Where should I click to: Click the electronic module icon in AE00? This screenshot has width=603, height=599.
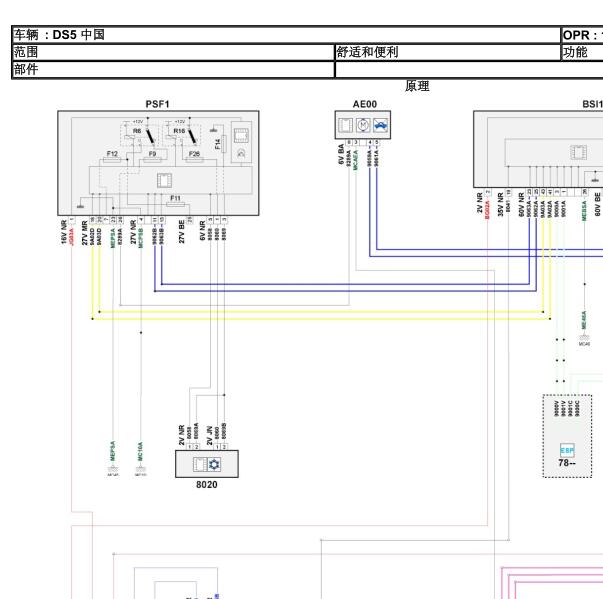point(345,125)
